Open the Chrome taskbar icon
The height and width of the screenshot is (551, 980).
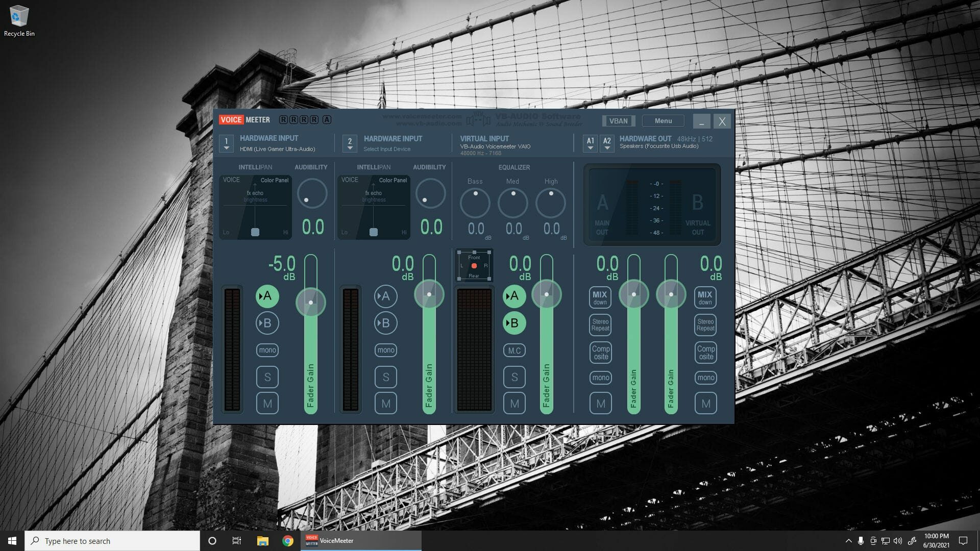click(288, 541)
